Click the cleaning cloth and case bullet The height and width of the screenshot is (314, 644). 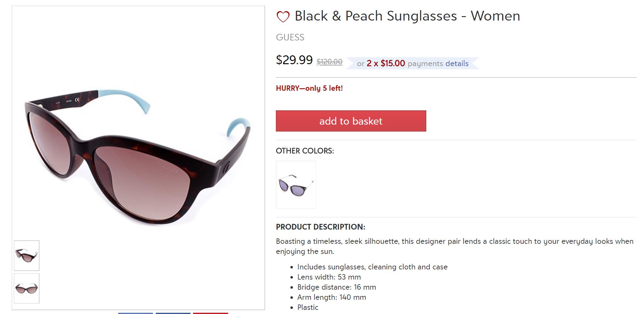(372, 267)
